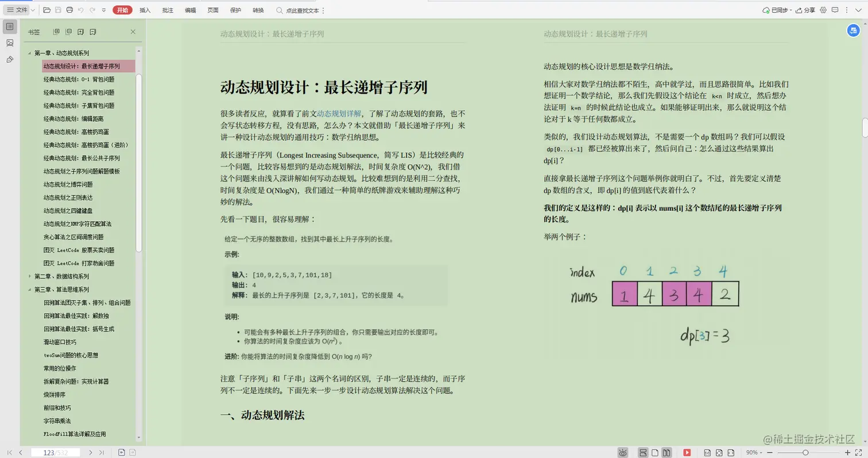Toggle eye protection mode in status bar

coord(622,453)
